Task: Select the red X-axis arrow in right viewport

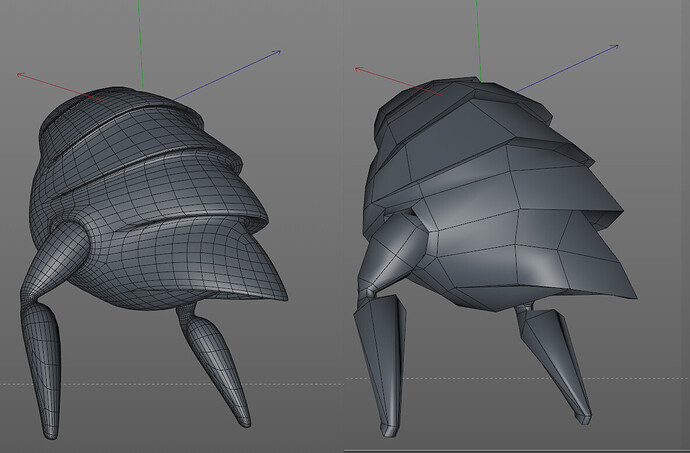Action: (x=398, y=81)
